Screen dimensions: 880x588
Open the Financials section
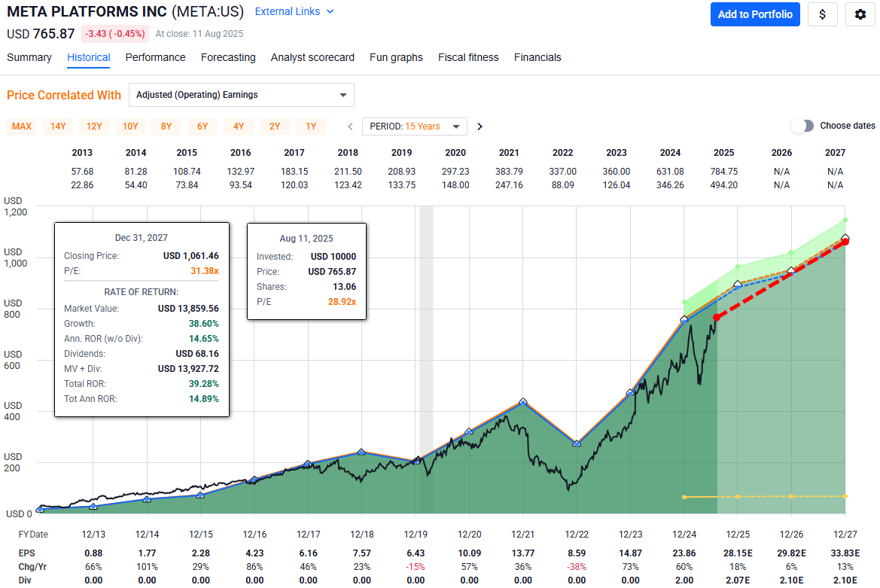pyautogui.click(x=537, y=57)
